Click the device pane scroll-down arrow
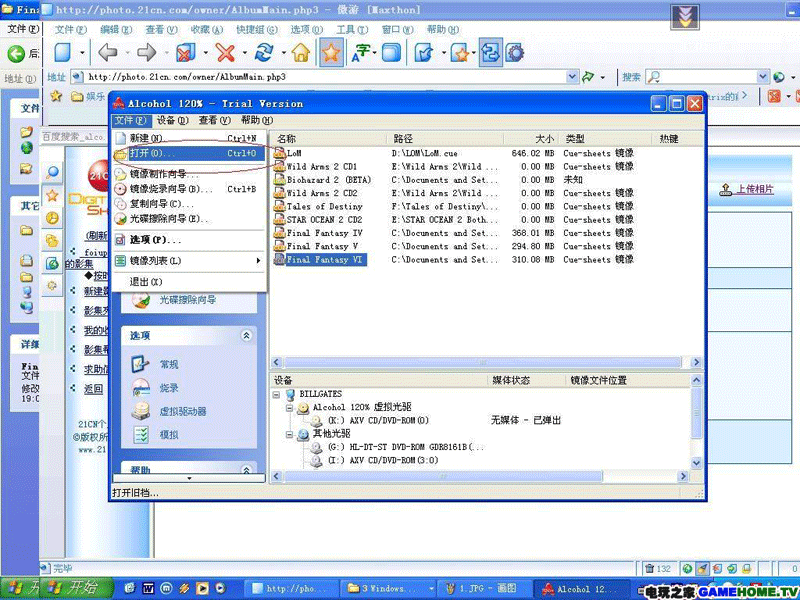 coord(697,463)
